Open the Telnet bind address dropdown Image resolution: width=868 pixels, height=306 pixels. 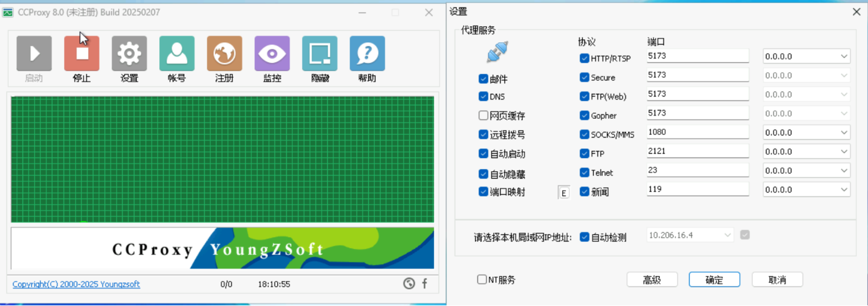806,170
